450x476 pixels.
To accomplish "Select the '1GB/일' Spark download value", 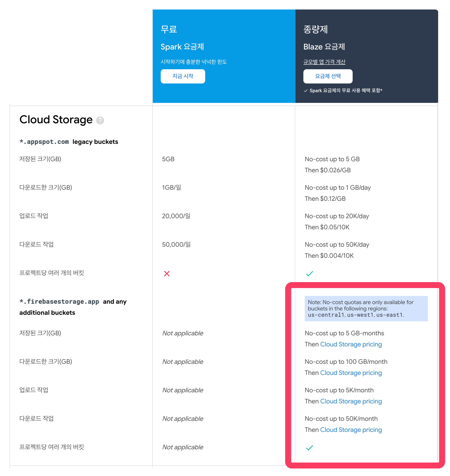I will pyautogui.click(x=172, y=188).
